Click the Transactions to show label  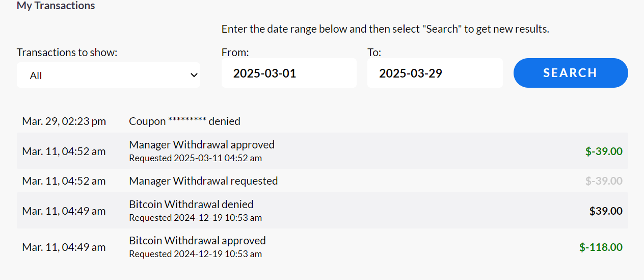coord(67,53)
